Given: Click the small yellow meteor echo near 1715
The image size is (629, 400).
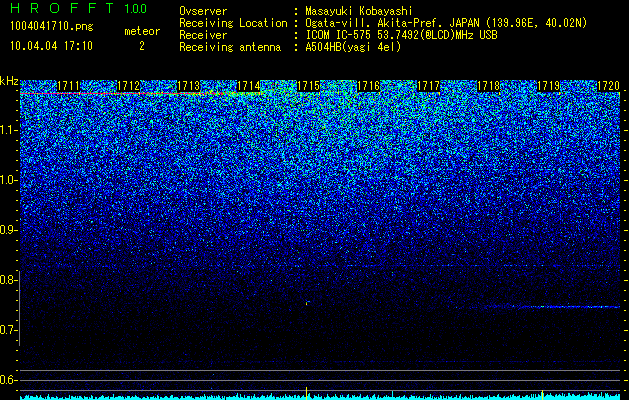Looking at the screenshot, I should (x=307, y=303).
